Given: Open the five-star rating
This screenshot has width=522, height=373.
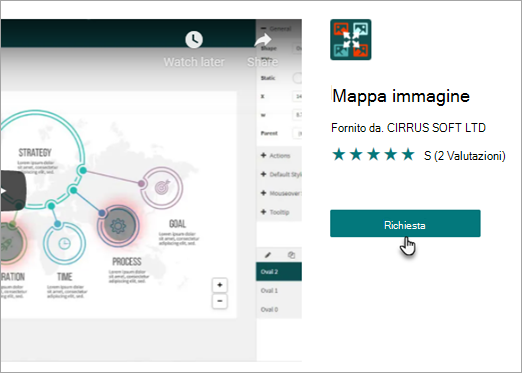Looking at the screenshot, I should tap(373, 155).
